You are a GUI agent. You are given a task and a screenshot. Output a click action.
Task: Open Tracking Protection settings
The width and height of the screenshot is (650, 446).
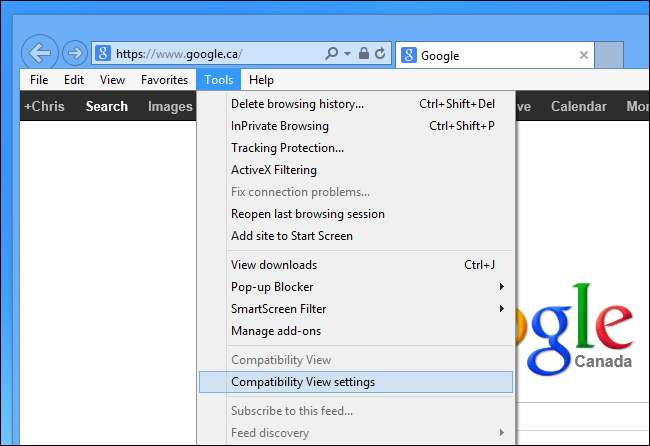(x=356, y=148)
